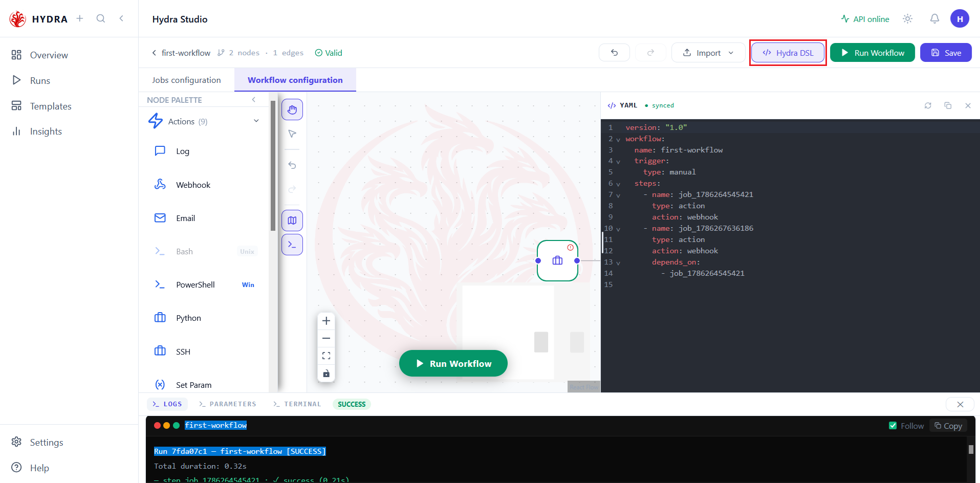The width and height of the screenshot is (980, 483).
Task: Fold the workflow block at line 2
Action: (x=618, y=139)
